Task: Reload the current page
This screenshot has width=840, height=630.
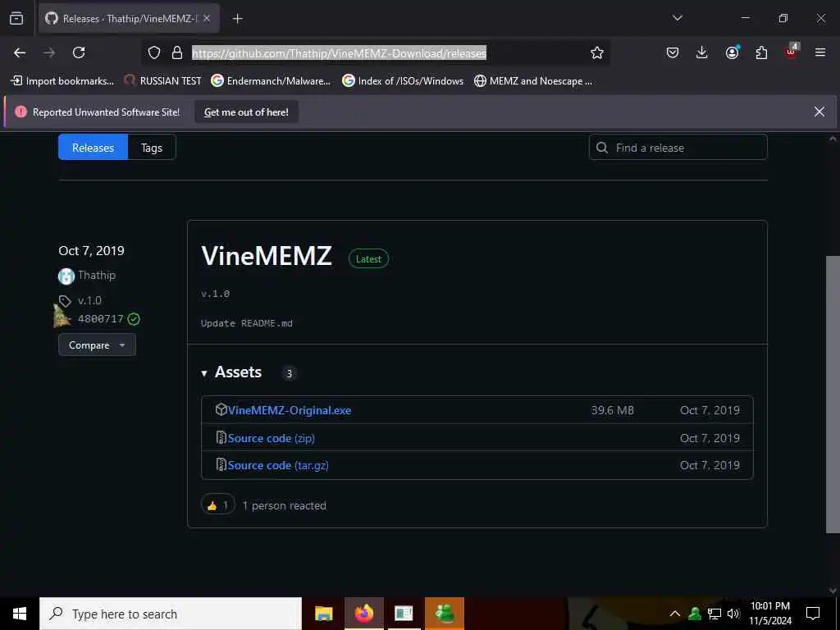Action: pyautogui.click(x=79, y=52)
